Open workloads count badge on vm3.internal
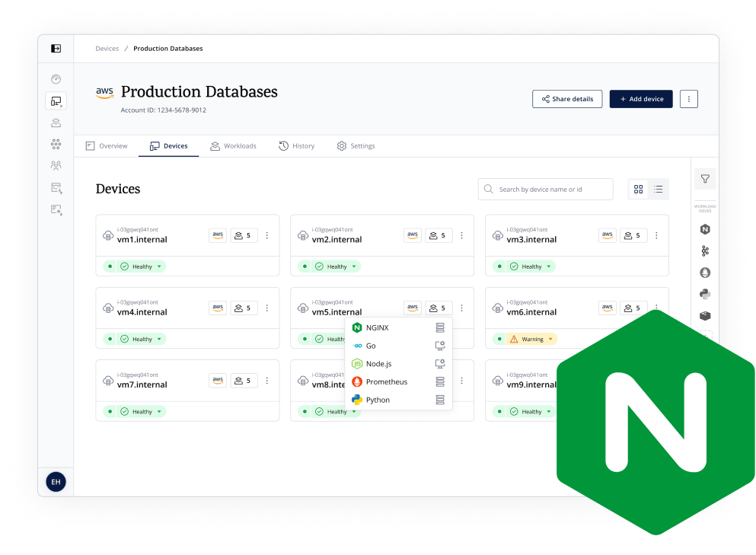 [x=633, y=235]
